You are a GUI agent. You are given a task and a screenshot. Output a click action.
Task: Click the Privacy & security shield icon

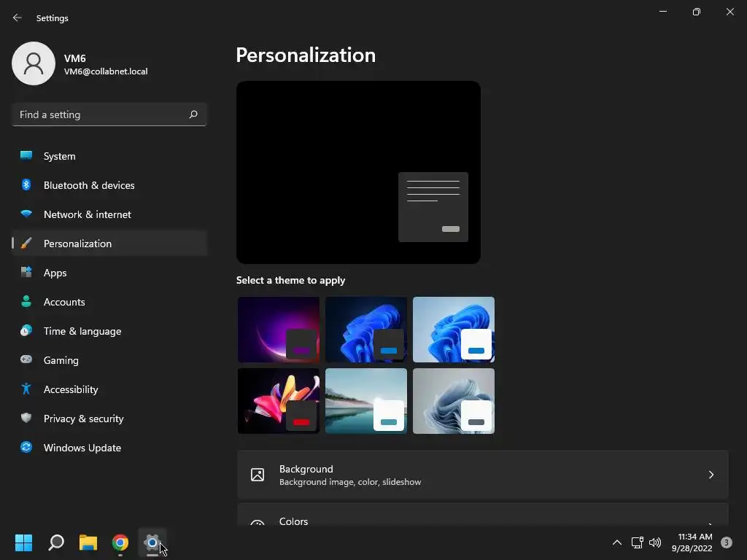pyautogui.click(x=26, y=418)
